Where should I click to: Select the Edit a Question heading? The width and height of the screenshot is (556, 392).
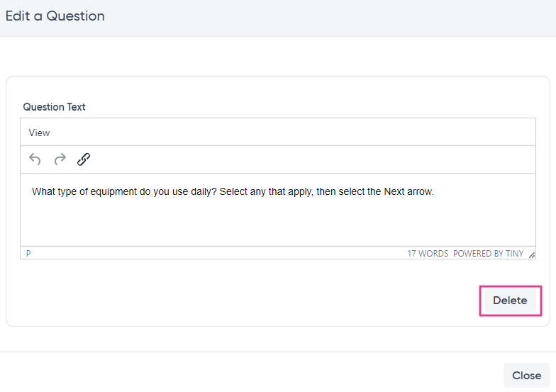click(55, 16)
